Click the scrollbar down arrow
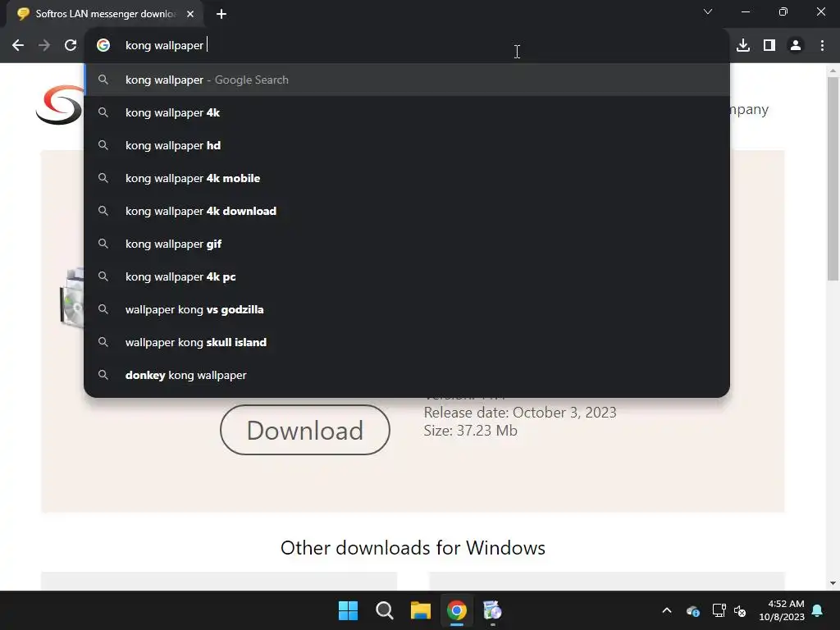Screen dimensions: 840x630 833,583
